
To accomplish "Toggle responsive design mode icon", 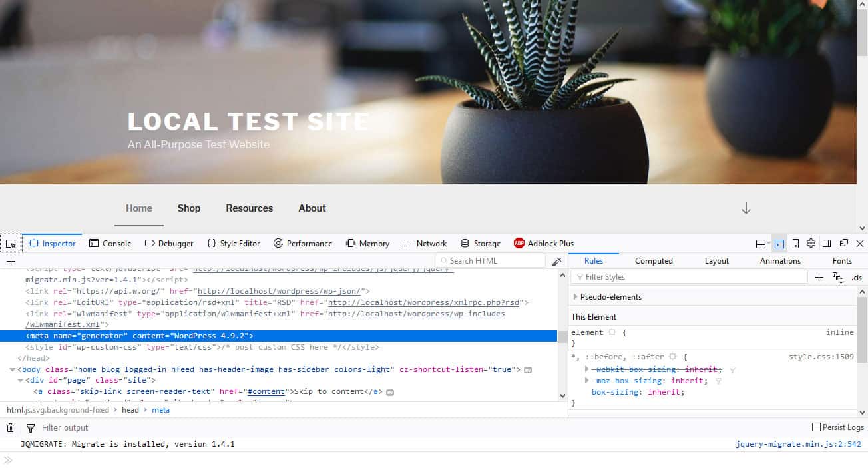I will pos(795,244).
